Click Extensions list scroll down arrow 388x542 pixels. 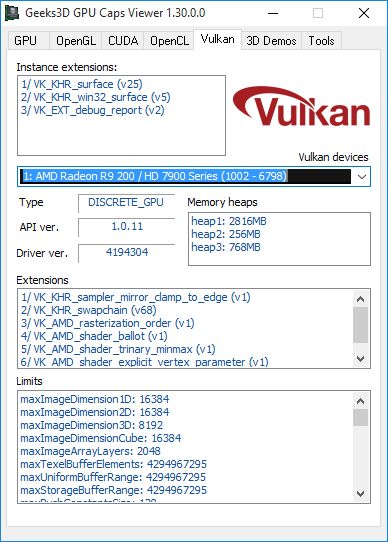pos(360,359)
